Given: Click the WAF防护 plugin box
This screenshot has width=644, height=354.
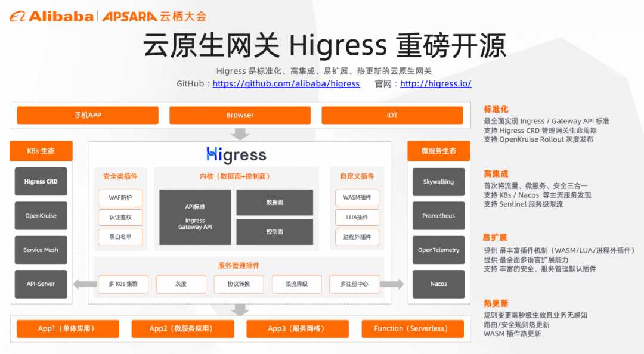Looking at the screenshot, I should point(120,197).
